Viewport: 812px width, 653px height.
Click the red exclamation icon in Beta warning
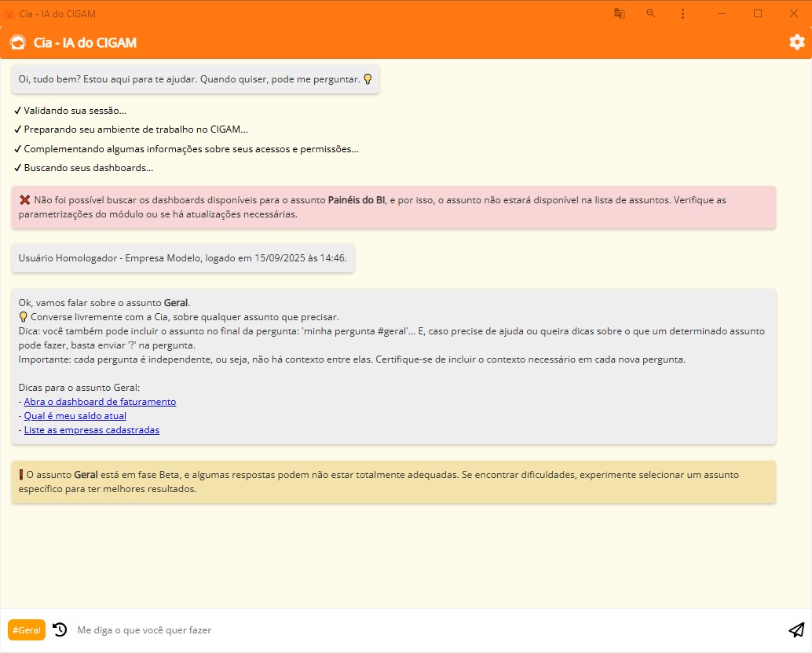tap(21, 475)
